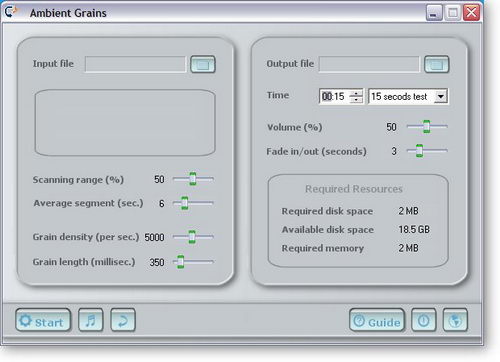Expand the 15 secods test dropdown

pyautogui.click(x=441, y=96)
